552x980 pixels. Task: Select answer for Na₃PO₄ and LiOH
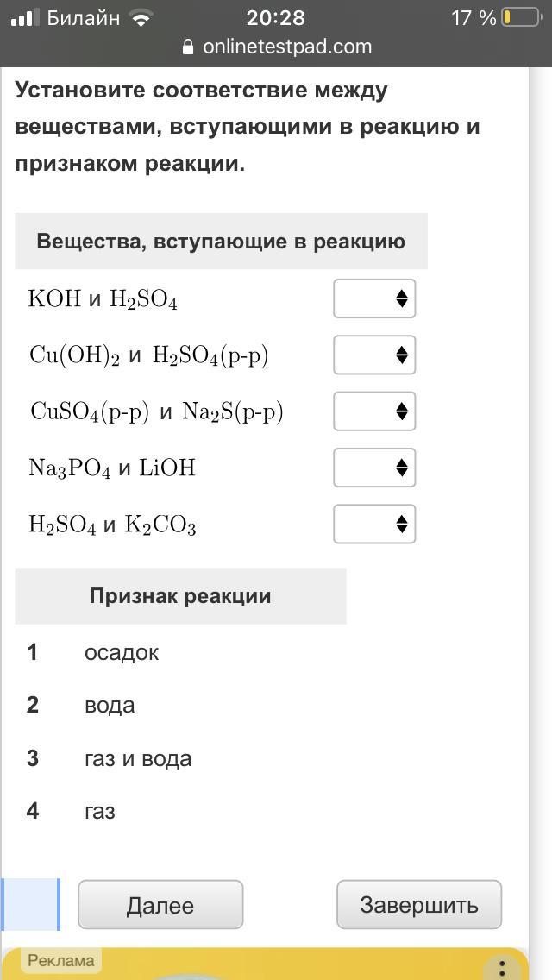[374, 468]
